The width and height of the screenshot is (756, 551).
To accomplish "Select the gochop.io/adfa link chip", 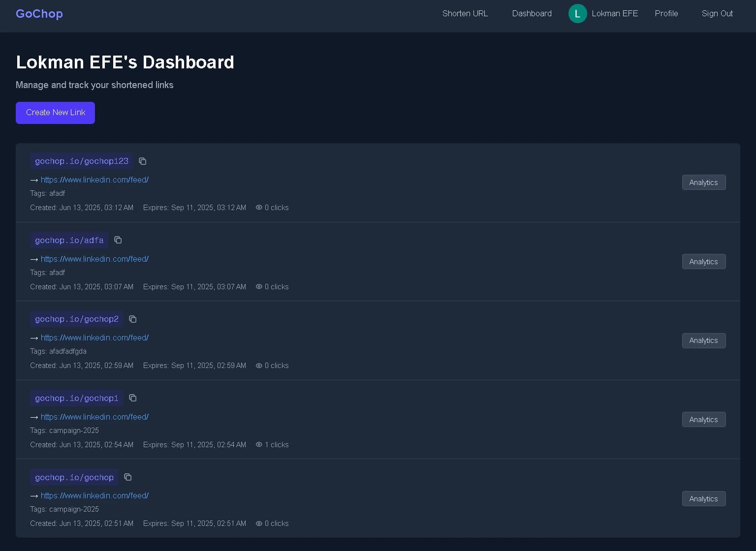I will [69, 240].
